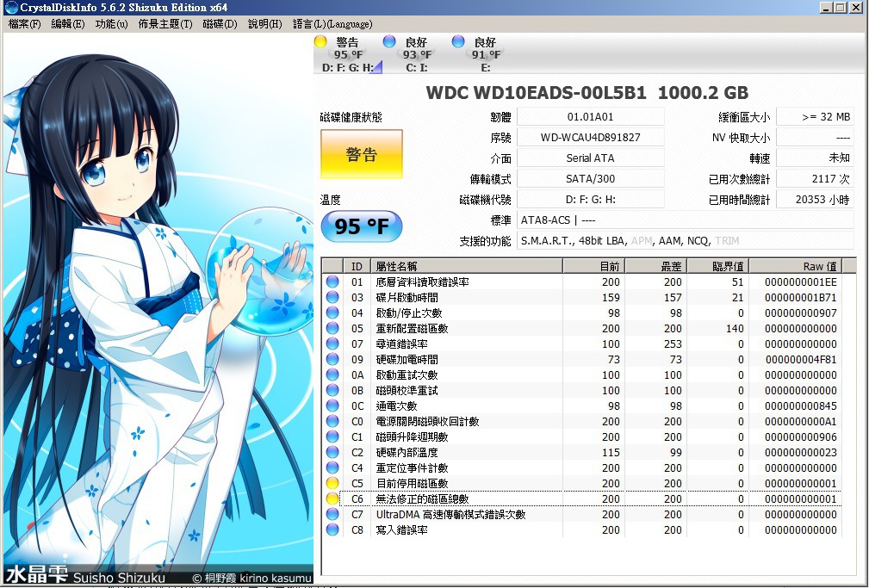Screen dimensions: 869x588
Task: Select the 硬碟內部溫度 attribute row
Action: pyautogui.click(x=581, y=452)
